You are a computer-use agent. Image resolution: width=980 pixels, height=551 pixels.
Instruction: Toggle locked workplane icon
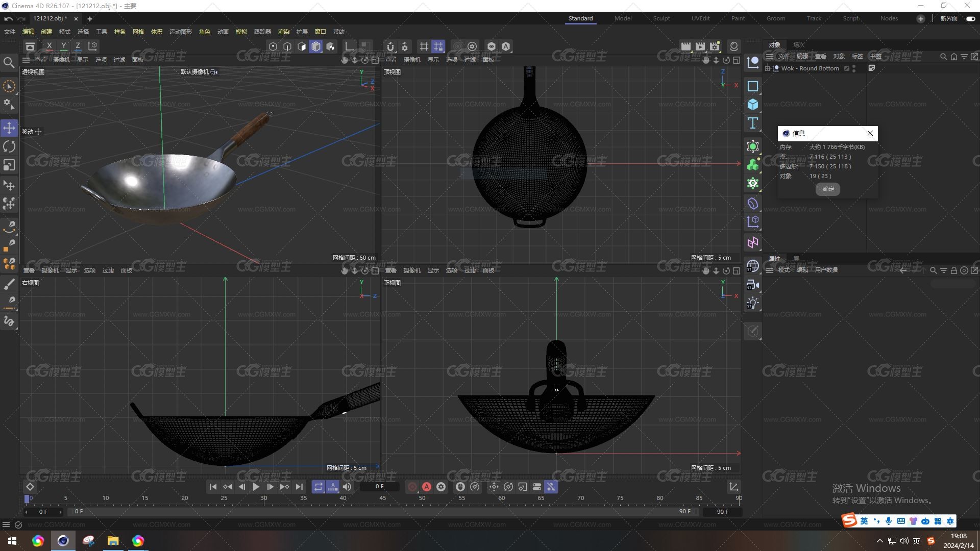tap(438, 46)
